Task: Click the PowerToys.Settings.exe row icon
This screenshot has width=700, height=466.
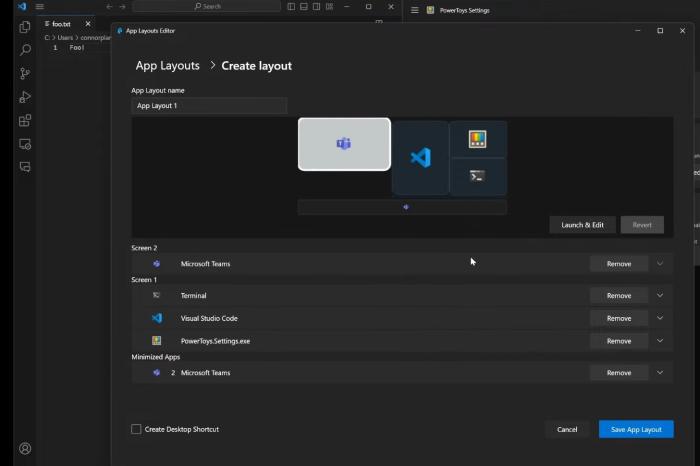Action: pos(156,341)
